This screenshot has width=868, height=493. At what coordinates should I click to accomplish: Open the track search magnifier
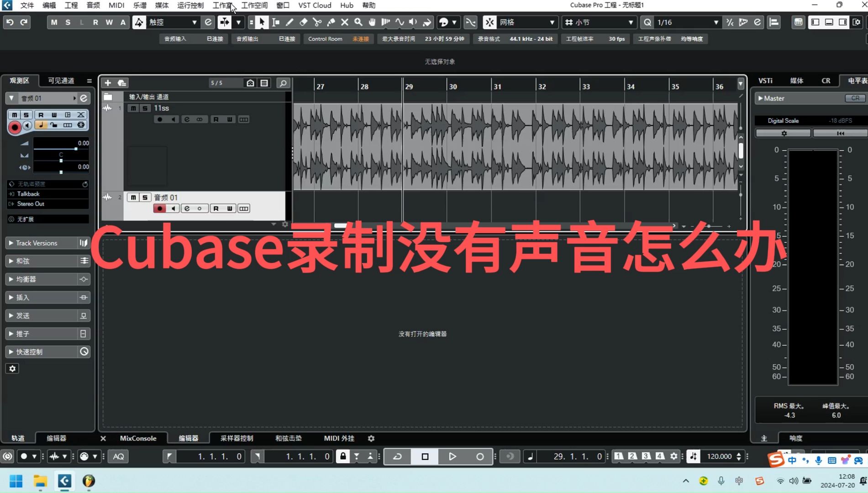[x=283, y=83]
